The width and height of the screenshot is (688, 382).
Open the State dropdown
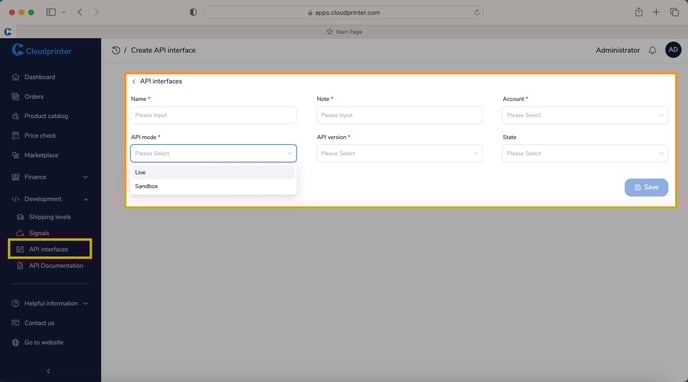pos(585,154)
